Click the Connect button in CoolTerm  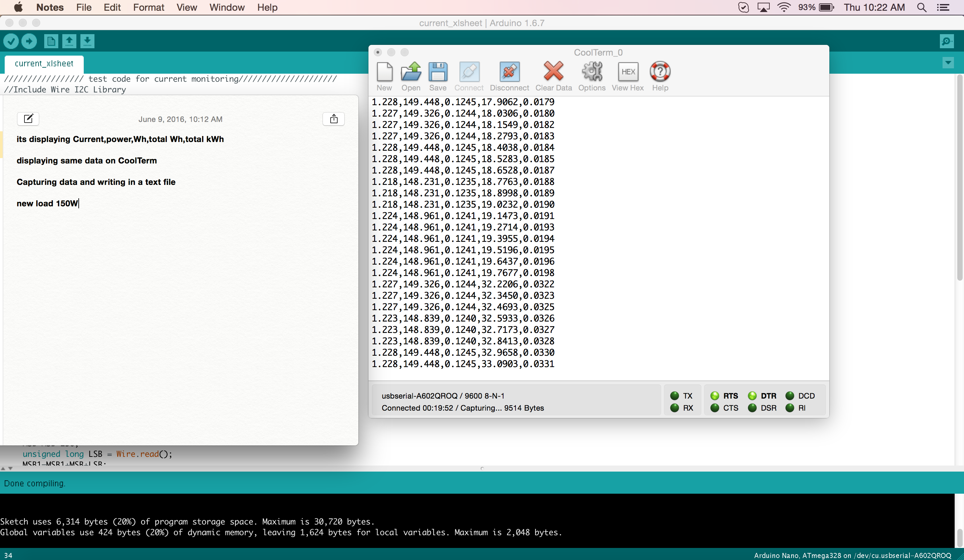[469, 76]
